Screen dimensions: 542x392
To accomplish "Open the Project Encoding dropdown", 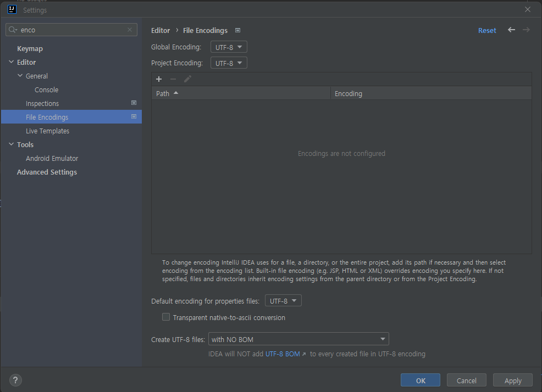I will point(229,63).
